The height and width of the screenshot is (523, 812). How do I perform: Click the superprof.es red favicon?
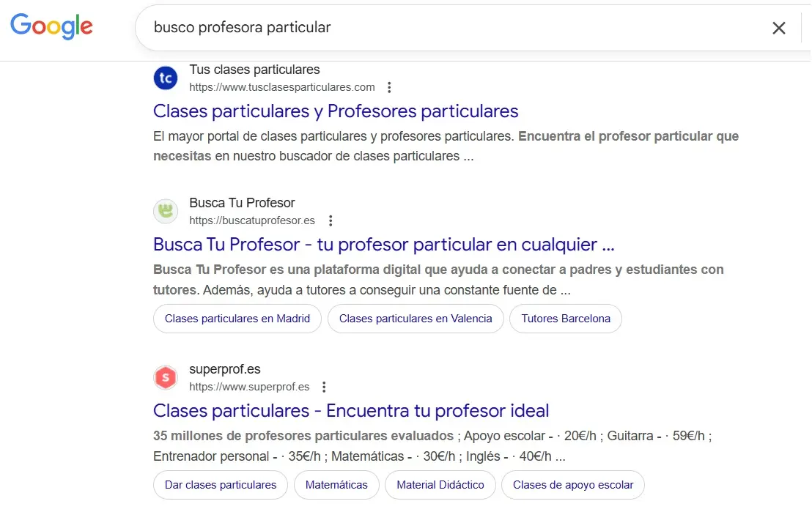tap(165, 377)
